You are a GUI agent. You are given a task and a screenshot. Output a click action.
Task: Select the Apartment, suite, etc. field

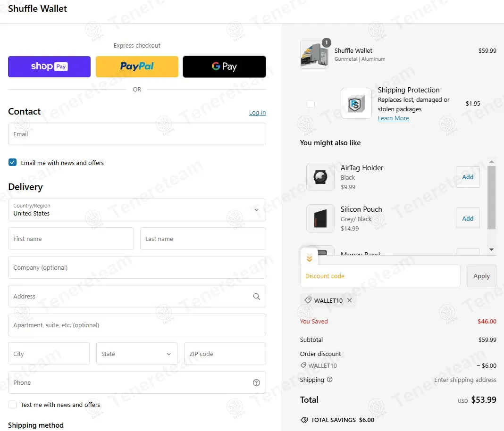[x=137, y=325]
